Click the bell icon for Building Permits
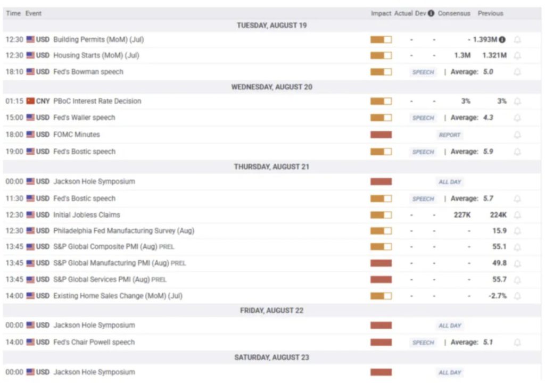This screenshot has width=545, height=392. [517, 40]
